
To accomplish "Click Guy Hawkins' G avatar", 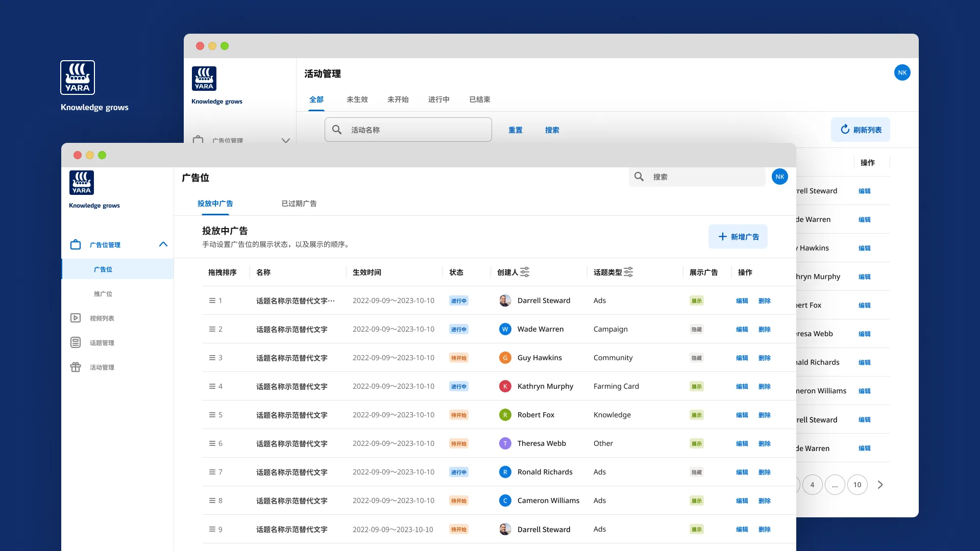I will pyautogui.click(x=505, y=358).
